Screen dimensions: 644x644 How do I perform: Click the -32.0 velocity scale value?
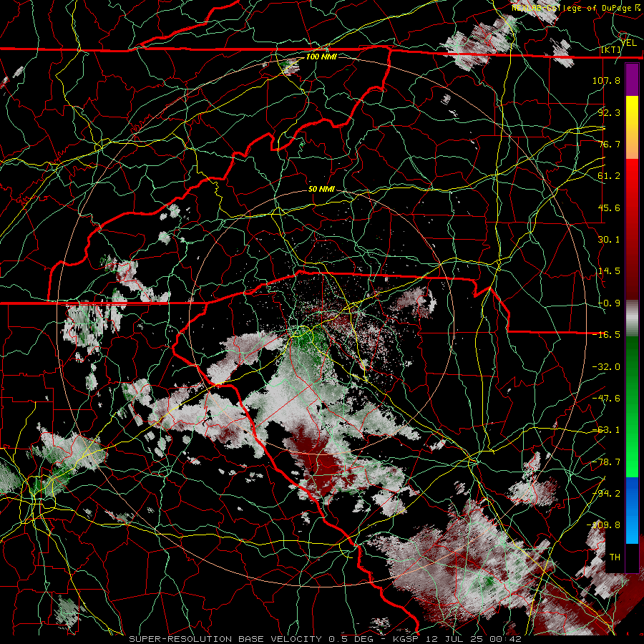(606, 367)
